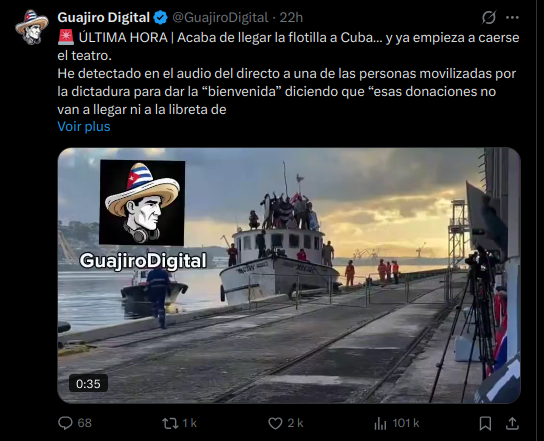Viewport: 544px width, 441px height.
Task: Bookmark this post
Action: (x=485, y=423)
